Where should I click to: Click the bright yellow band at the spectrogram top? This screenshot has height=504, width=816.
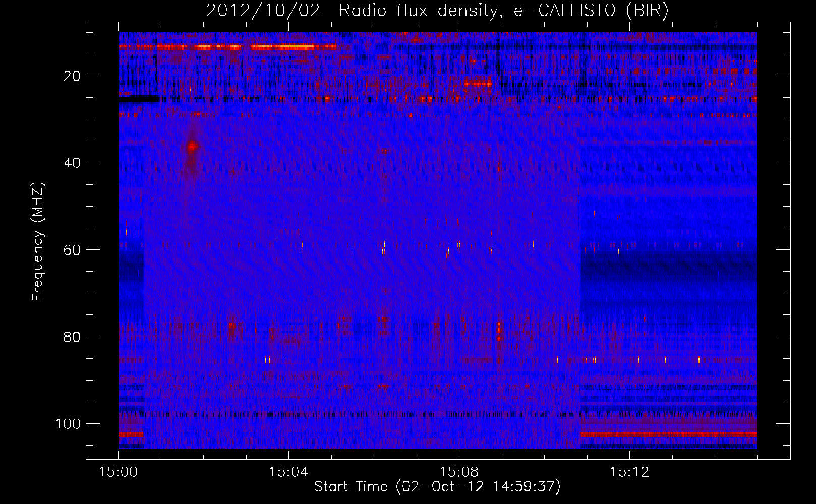coord(282,47)
